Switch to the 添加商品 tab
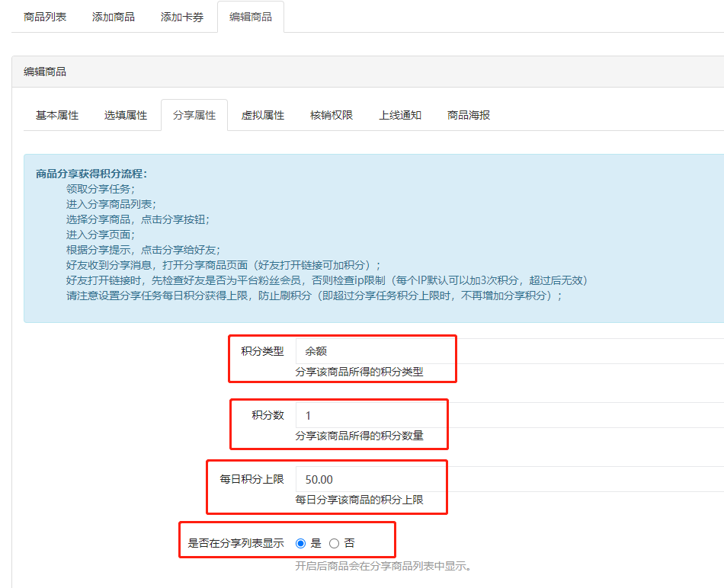Viewport: 724px width, 588px height. tap(113, 17)
